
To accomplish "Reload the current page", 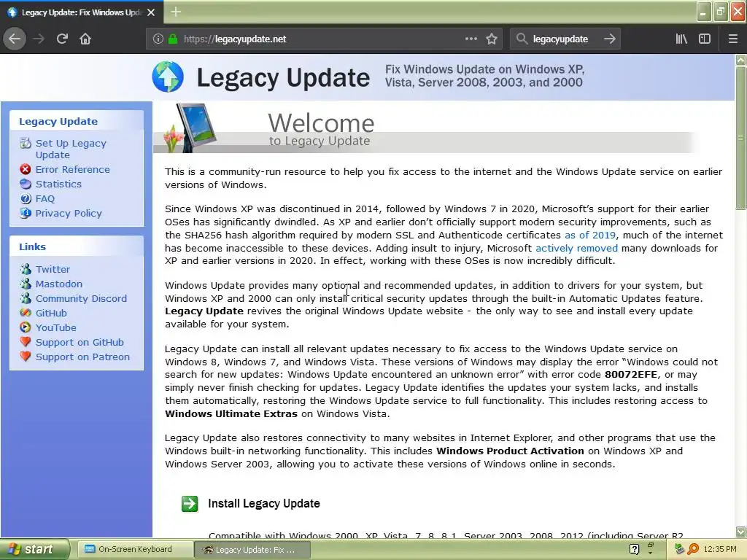I will pyautogui.click(x=62, y=39).
